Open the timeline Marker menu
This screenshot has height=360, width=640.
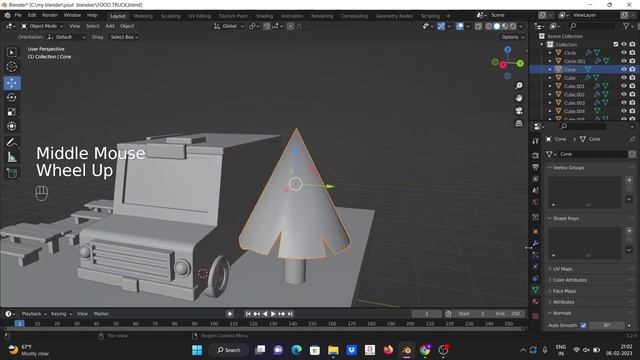coord(101,314)
